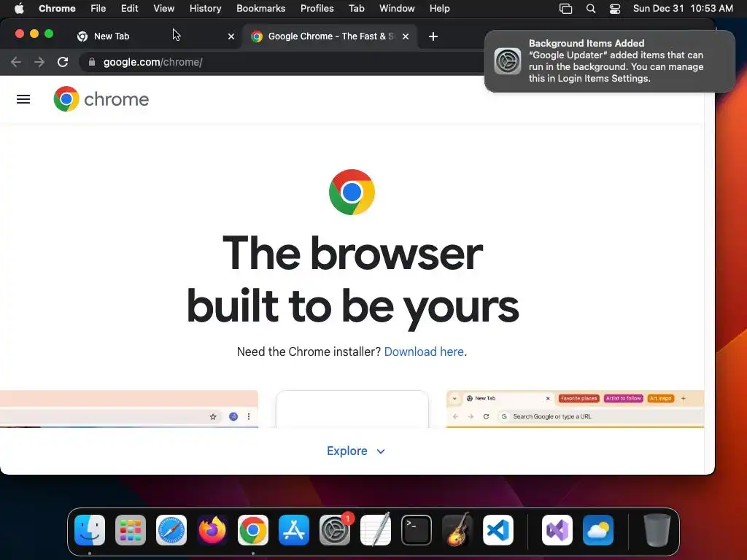Close the Google Chrome tab
The height and width of the screenshot is (560, 747).
pyautogui.click(x=406, y=36)
